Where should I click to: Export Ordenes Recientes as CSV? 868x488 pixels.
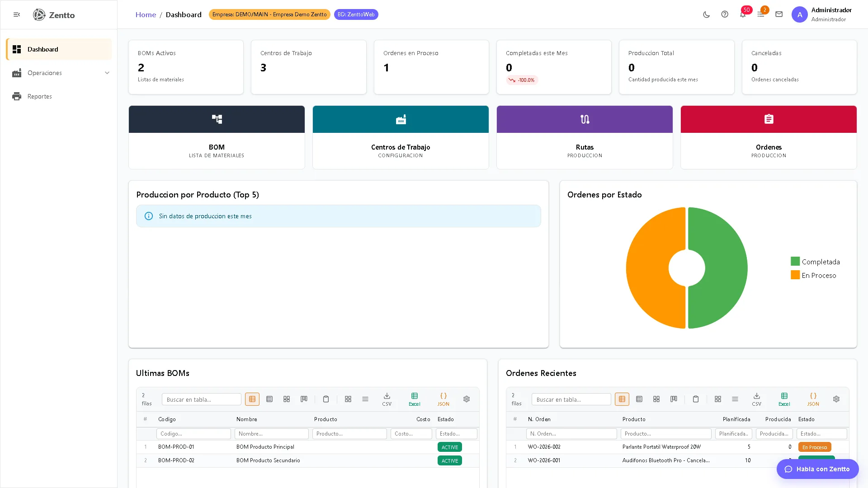point(757,399)
